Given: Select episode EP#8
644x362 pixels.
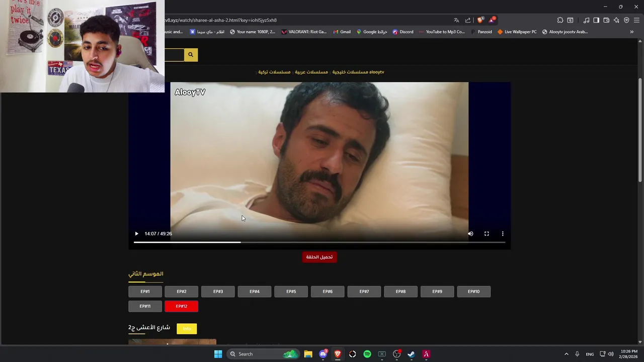Looking at the screenshot, I should (400, 292).
